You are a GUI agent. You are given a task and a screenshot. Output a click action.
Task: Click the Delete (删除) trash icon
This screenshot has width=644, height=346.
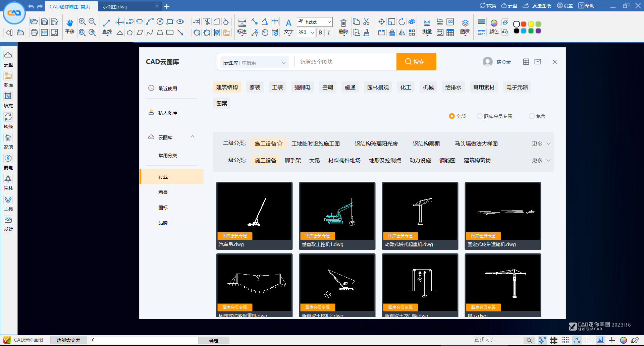pos(343,26)
